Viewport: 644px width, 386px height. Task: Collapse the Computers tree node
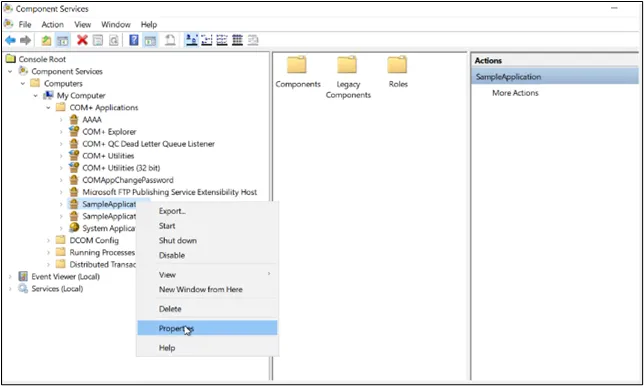[23, 83]
